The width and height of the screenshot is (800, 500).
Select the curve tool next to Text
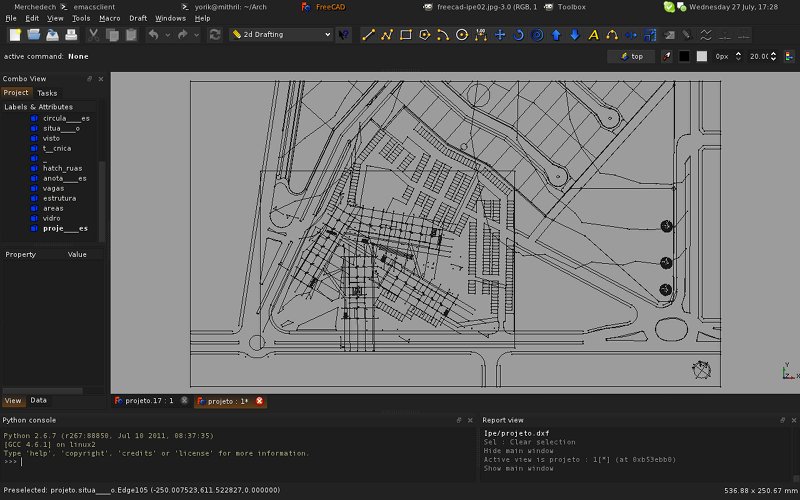pyautogui.click(x=612, y=35)
